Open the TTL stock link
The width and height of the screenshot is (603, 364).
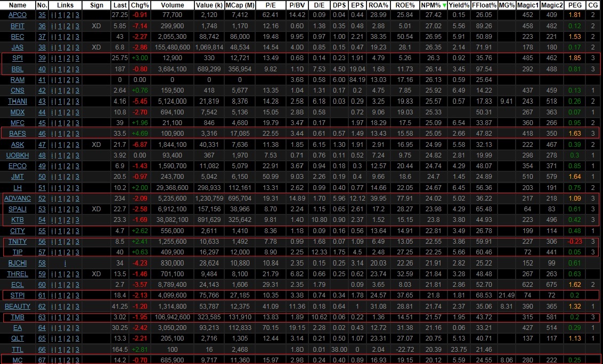pyautogui.click(x=17, y=350)
